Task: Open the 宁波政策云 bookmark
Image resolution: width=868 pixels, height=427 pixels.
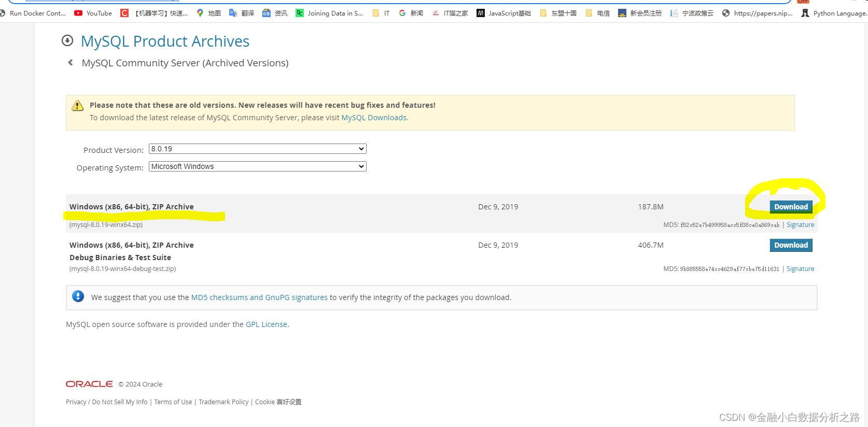Action: 692,13
